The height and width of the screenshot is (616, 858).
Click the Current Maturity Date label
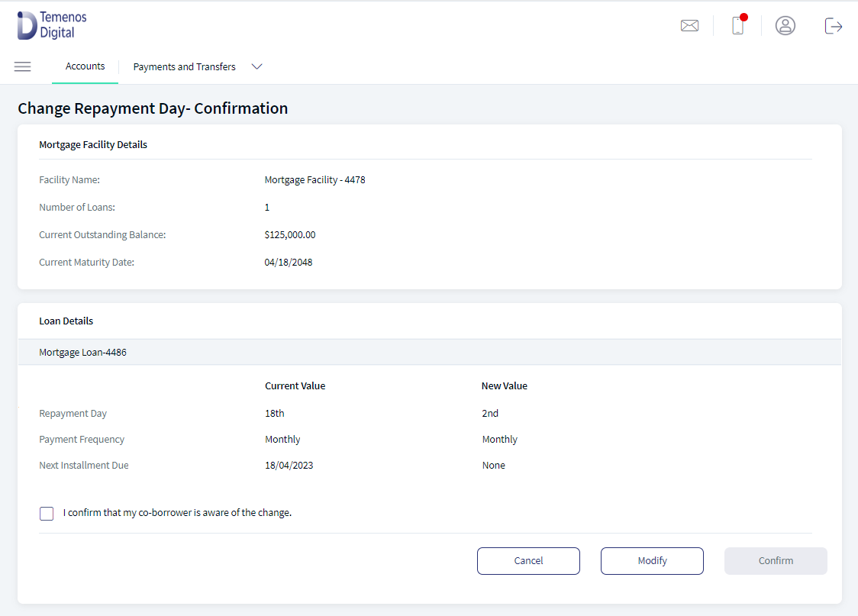point(86,262)
